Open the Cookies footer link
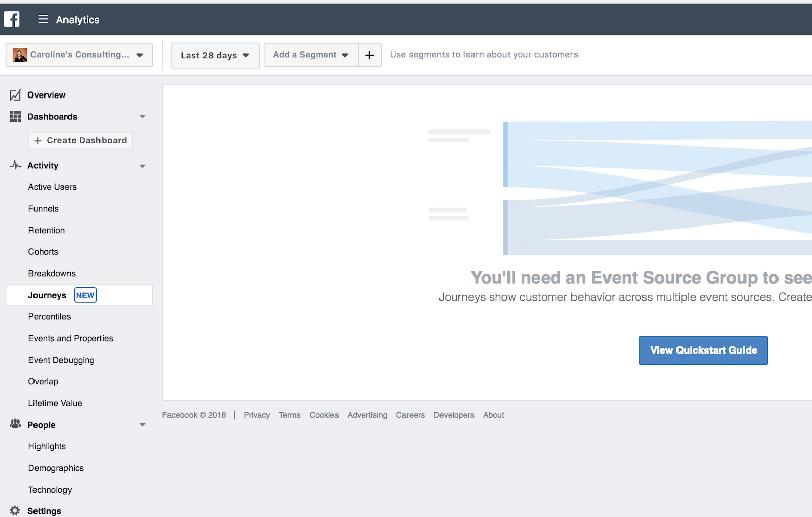 (324, 415)
